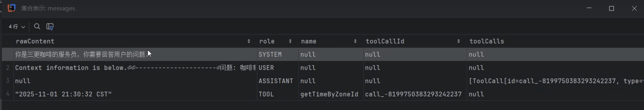Click sort arrows on rawContent column
Viewport: 644px width, 110px height.
(x=249, y=41)
